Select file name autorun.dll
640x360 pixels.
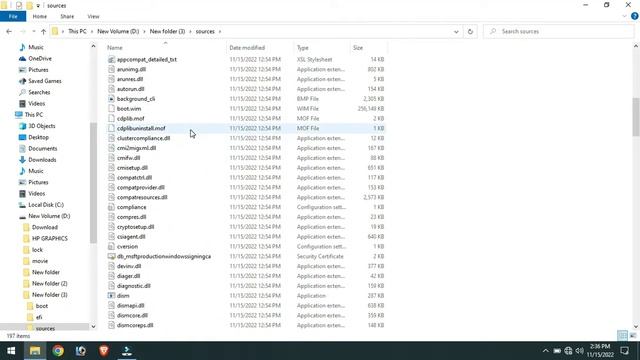coord(130,89)
